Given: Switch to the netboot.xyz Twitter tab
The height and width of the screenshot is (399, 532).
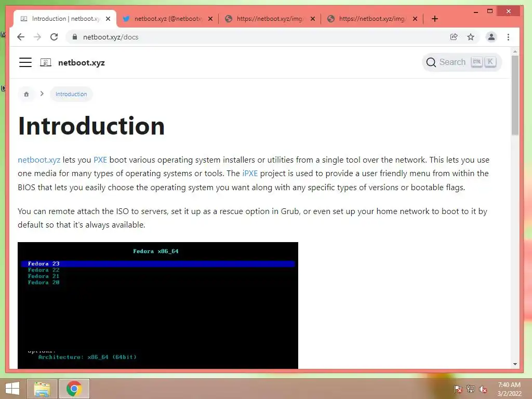Looking at the screenshot, I should pyautogui.click(x=168, y=19).
